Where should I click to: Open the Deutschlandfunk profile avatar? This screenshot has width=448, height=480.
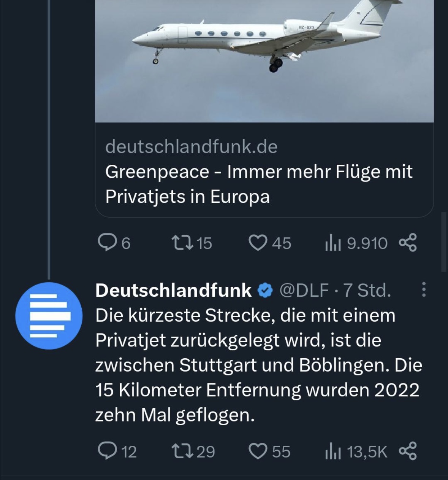[49, 316]
